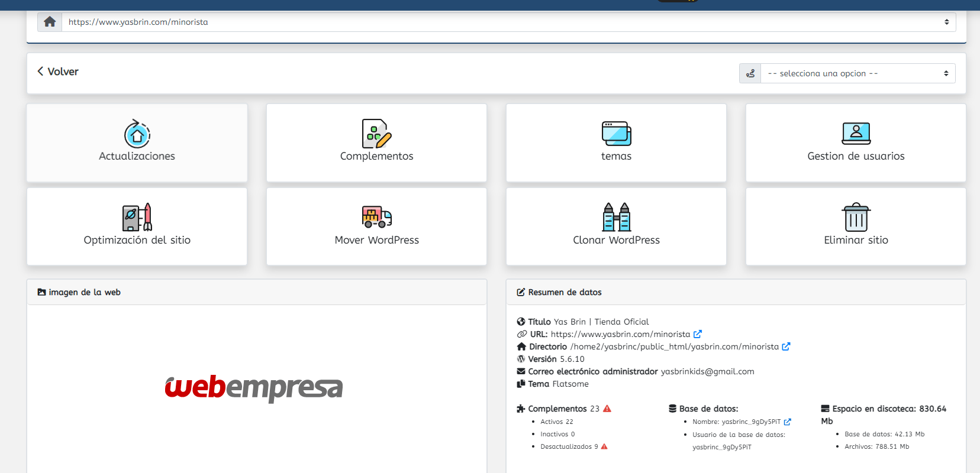Image resolution: width=980 pixels, height=473 pixels.
Task: Open the site URL dropdown selector
Action: click(508, 22)
